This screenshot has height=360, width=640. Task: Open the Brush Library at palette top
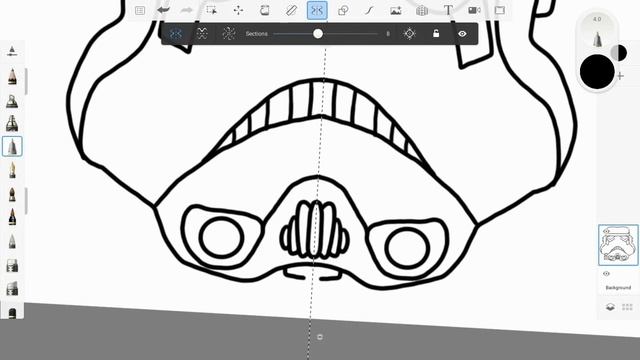pos(12,51)
